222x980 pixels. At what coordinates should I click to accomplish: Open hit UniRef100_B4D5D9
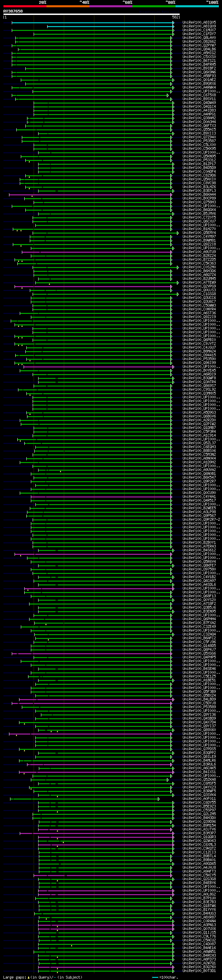[x=199, y=168]
